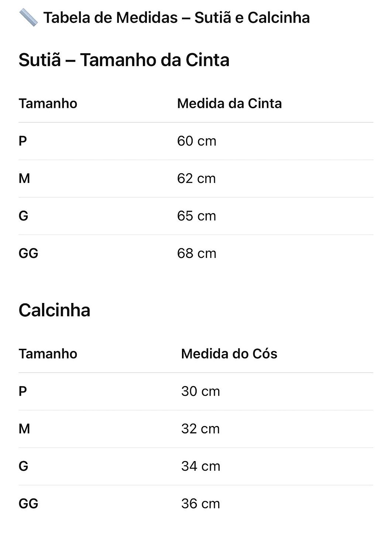Select size GG in the Calcinha table
Image resolution: width=392 pixels, height=535 pixels.
[28, 504]
